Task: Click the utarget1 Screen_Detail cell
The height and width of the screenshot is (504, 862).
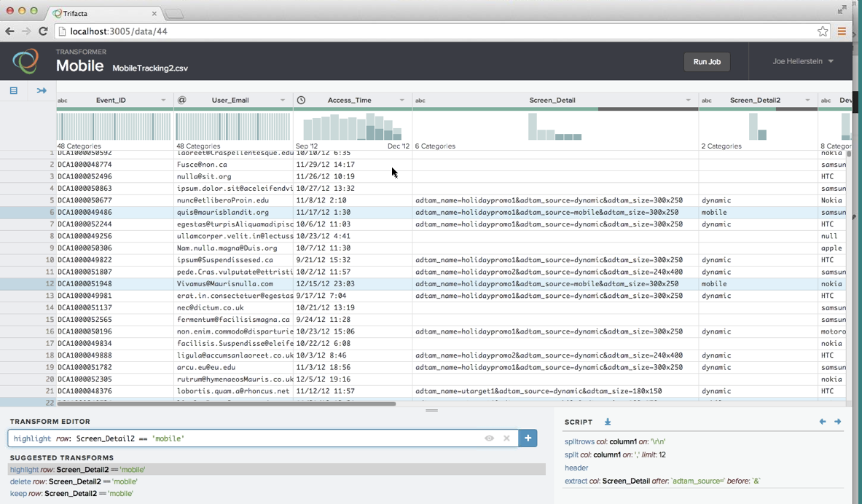Action: [x=538, y=391]
